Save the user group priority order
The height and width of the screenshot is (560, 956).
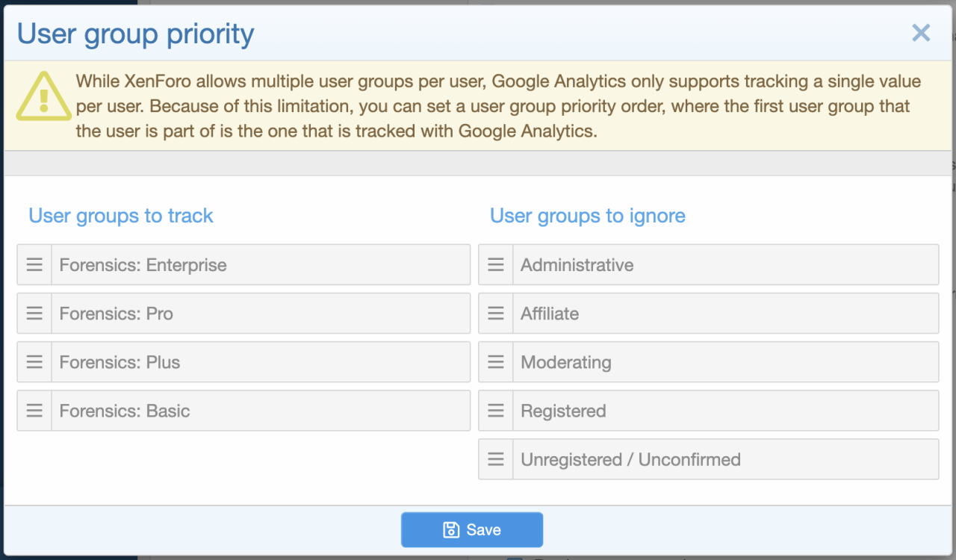click(472, 530)
